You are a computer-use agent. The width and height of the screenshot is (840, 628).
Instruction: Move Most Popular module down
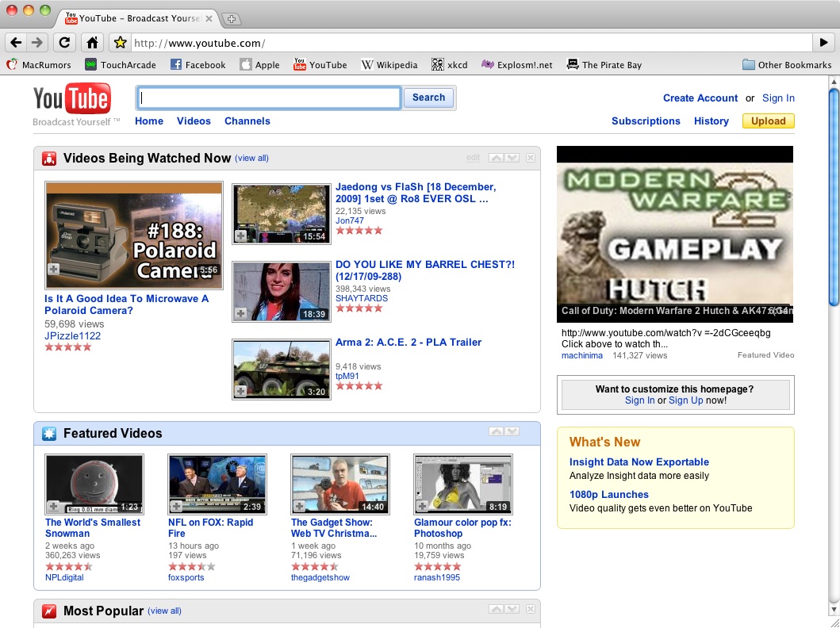(512, 609)
